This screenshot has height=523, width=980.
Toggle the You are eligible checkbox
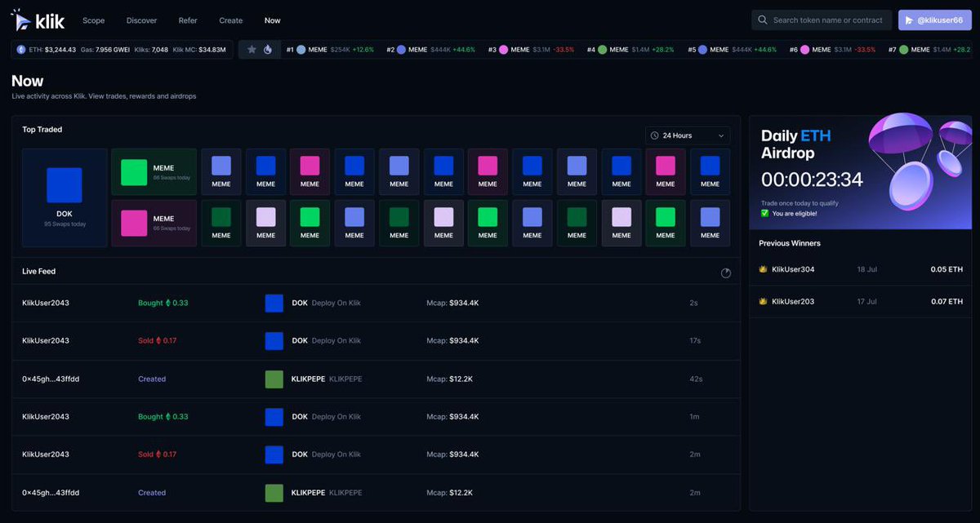[x=765, y=213]
